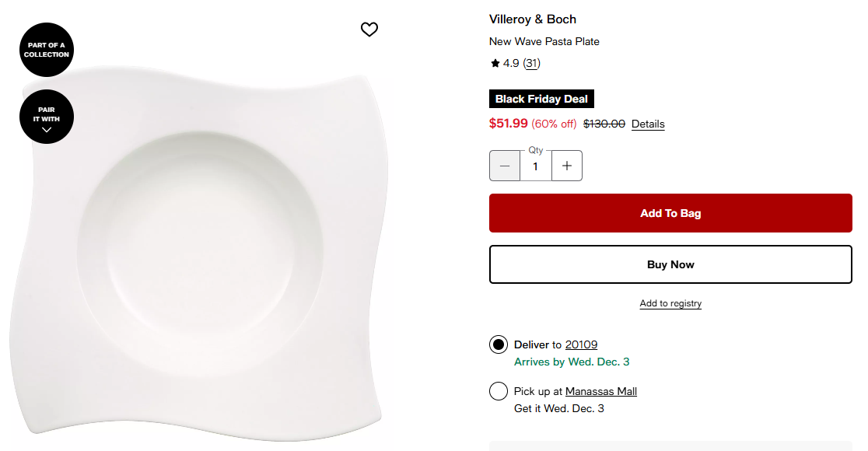Decrease quantity with the minus button
The height and width of the screenshot is (451, 868).
(x=505, y=166)
